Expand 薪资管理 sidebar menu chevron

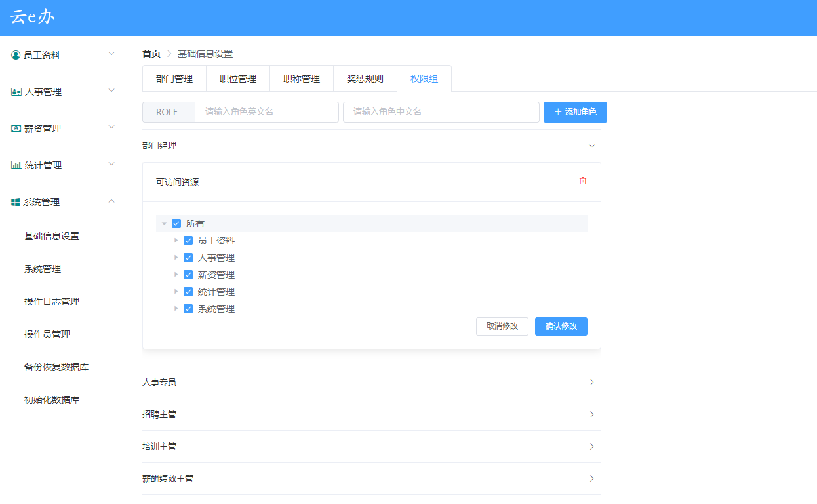click(111, 127)
